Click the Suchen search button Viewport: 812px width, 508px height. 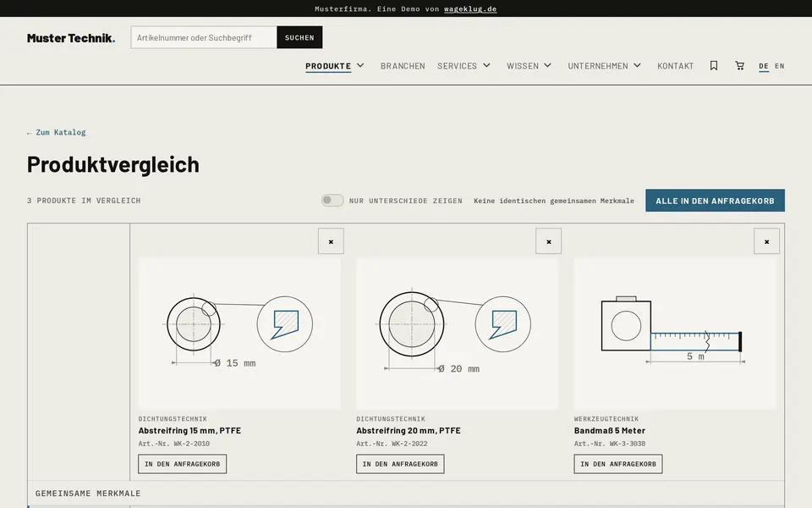pos(299,37)
